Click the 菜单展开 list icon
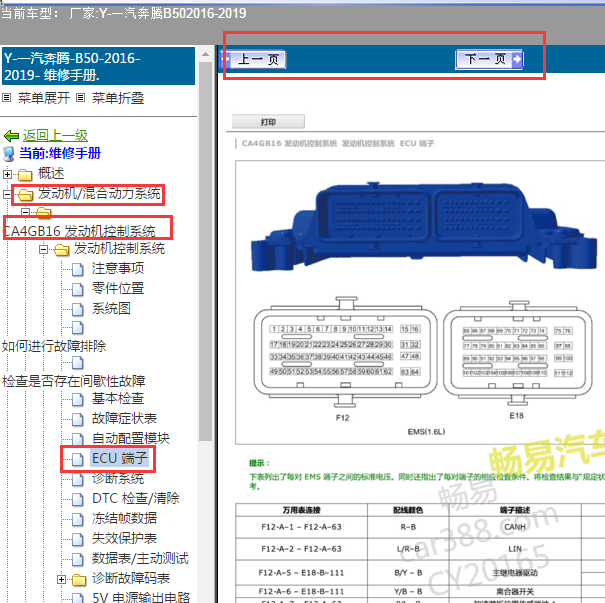This screenshot has height=603, width=605. point(6,98)
